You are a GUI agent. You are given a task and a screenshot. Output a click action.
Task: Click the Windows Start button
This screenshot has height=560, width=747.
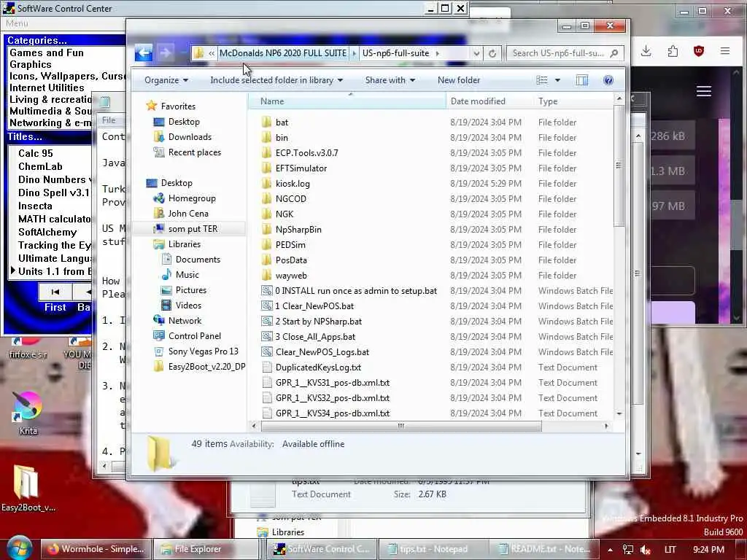(18, 548)
